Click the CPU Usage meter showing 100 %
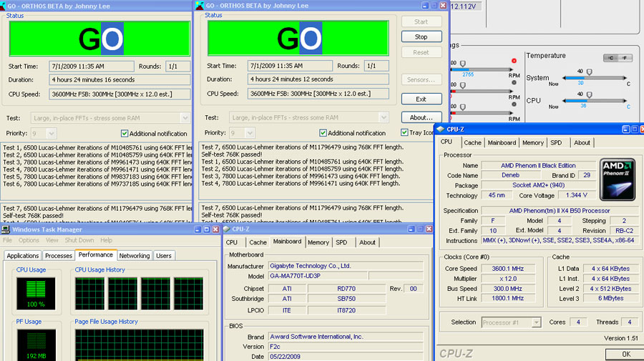Screen dimensions: 644x361 pyautogui.click(x=36, y=293)
